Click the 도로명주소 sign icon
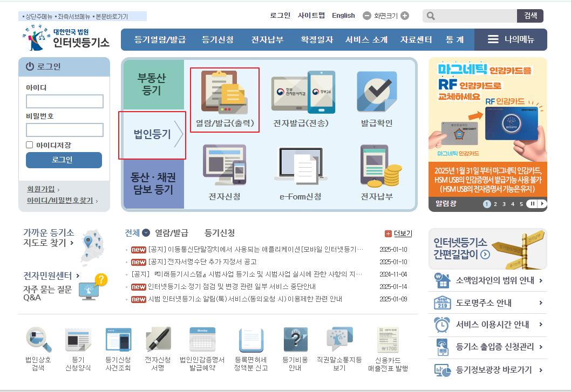Viewport: 571px width, 392px height. coord(443,302)
